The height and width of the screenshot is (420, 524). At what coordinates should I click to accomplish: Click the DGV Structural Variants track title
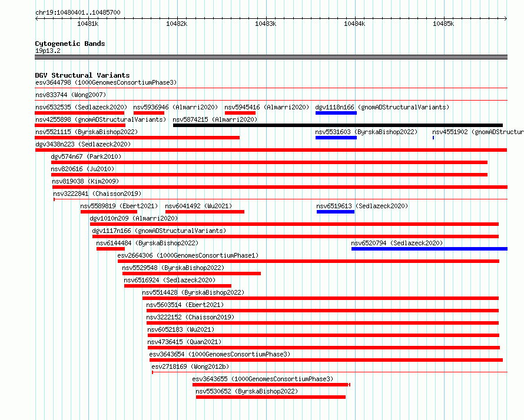point(82,75)
